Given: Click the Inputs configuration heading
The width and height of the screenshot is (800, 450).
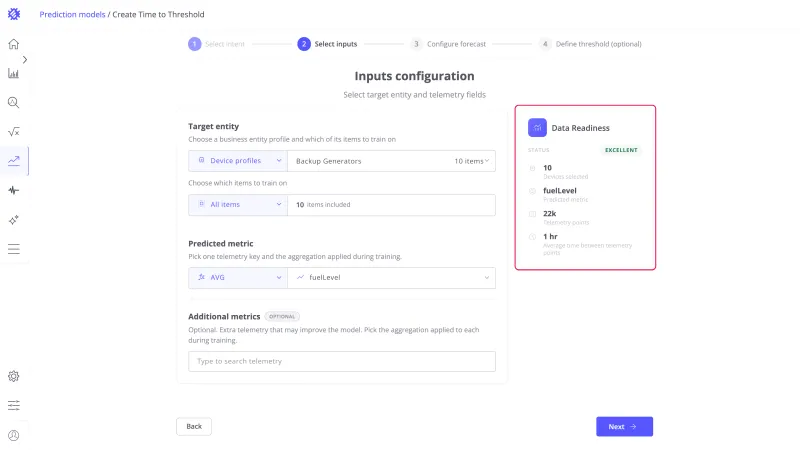Looking at the screenshot, I should click(414, 76).
